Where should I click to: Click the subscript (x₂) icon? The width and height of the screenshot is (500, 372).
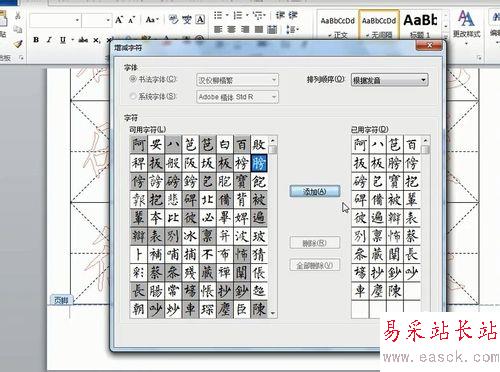tap(96, 40)
